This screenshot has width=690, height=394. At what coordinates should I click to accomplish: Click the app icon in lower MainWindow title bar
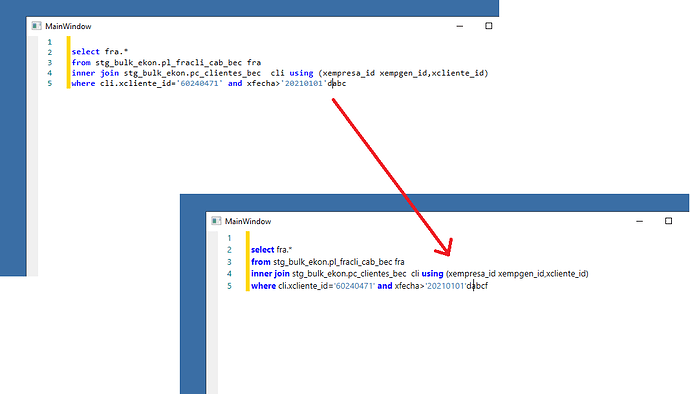(x=216, y=221)
